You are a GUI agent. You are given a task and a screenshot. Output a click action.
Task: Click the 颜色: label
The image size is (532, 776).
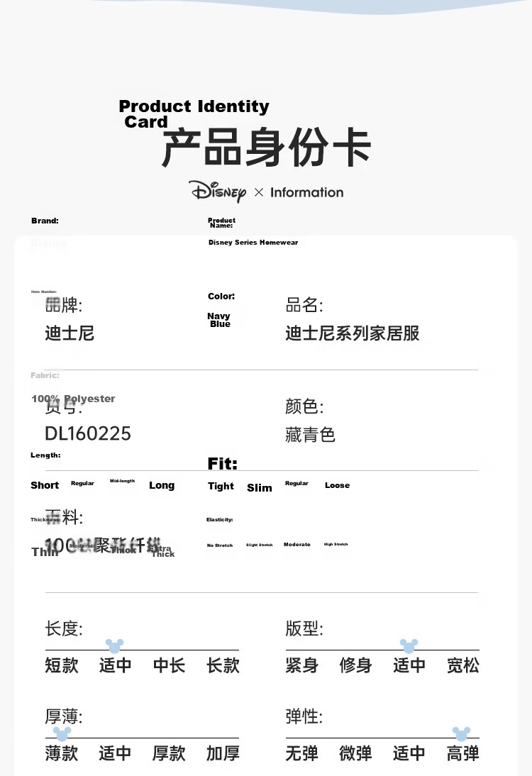304,406
